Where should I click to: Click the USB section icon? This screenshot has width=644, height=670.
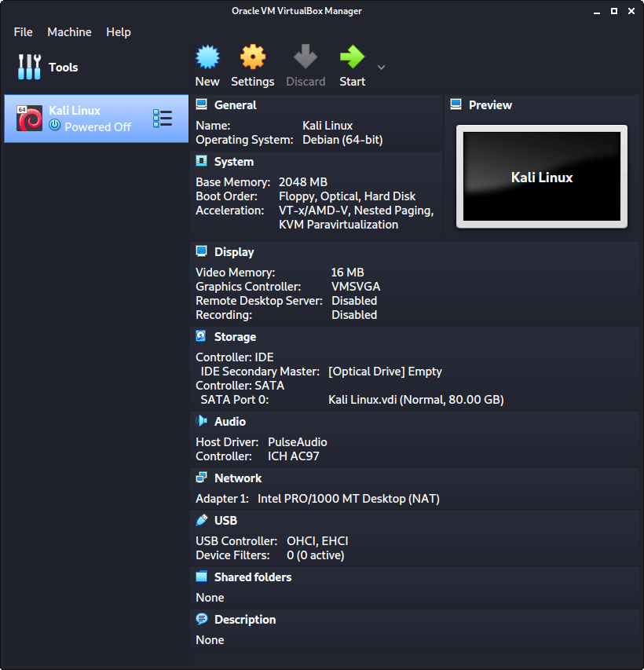click(x=201, y=520)
